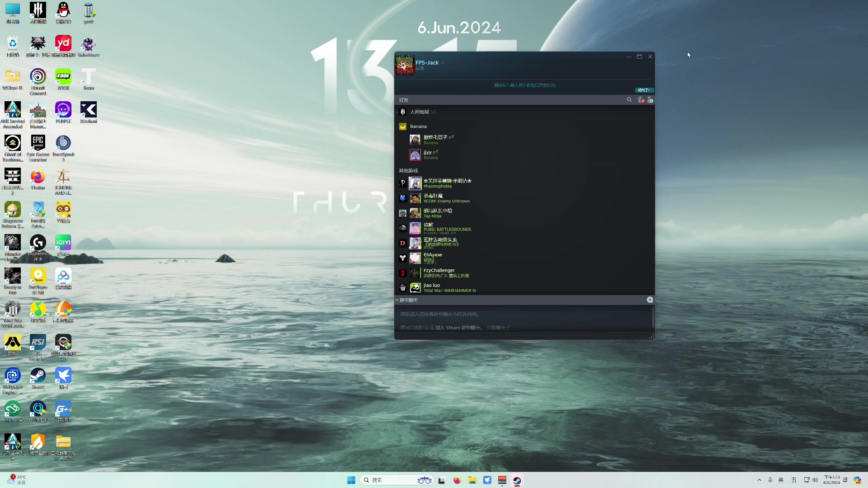Screen dimensions: 868x488
Task: Select KOOK desktop icon
Action: tap(63, 79)
